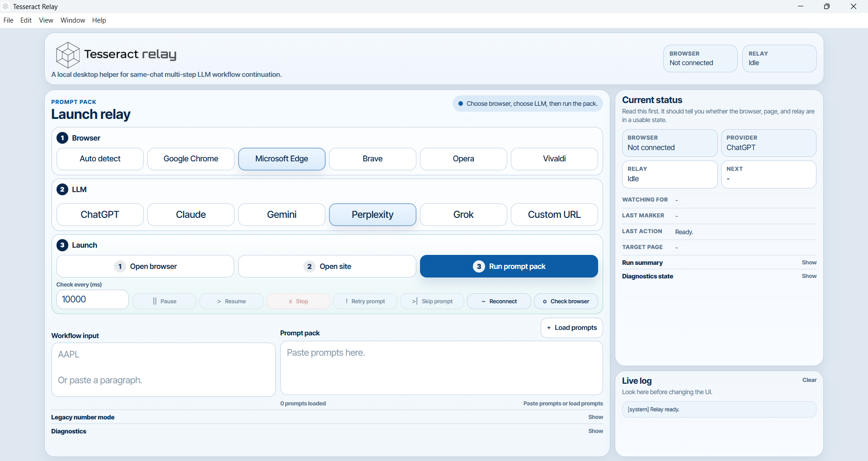The height and width of the screenshot is (461, 868).
Task: Click the 'Launch relay' heading
Action: click(x=91, y=114)
